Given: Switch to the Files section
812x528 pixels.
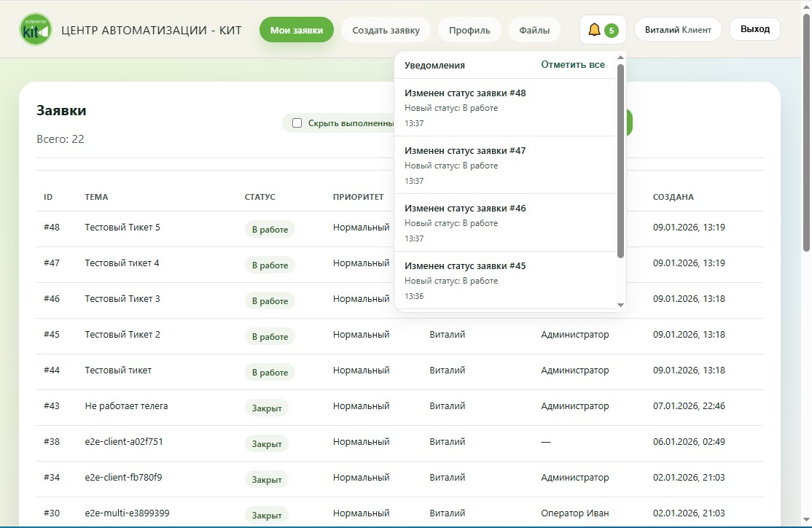Looking at the screenshot, I should coord(534,30).
